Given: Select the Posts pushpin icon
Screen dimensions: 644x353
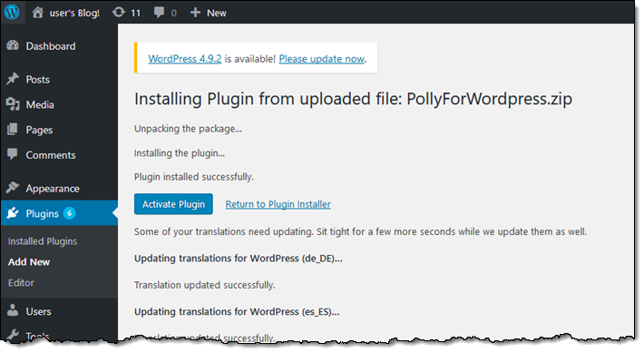Looking at the screenshot, I should 13,79.
